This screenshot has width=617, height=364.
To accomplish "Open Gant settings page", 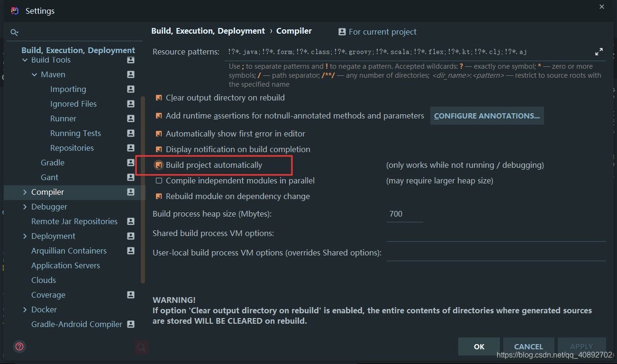I will (x=49, y=177).
